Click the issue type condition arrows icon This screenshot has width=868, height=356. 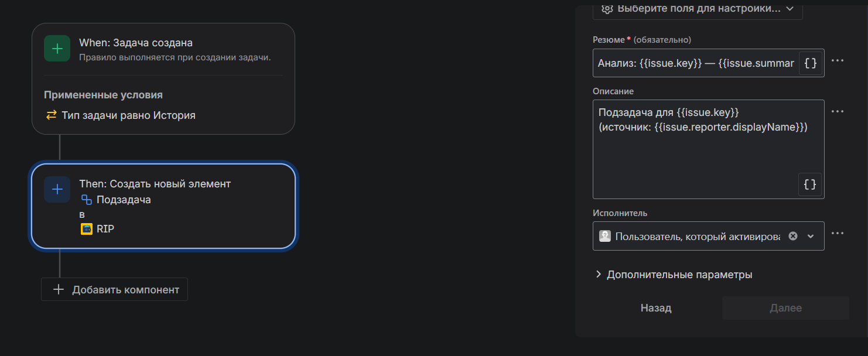click(52, 115)
